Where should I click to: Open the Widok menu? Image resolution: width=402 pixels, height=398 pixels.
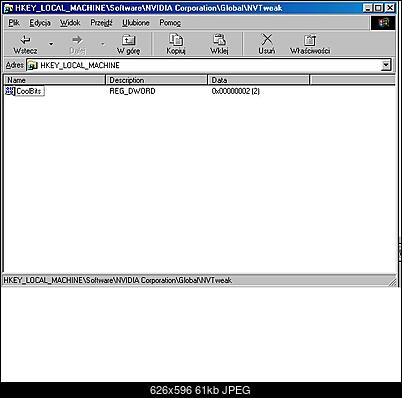pyautogui.click(x=70, y=23)
